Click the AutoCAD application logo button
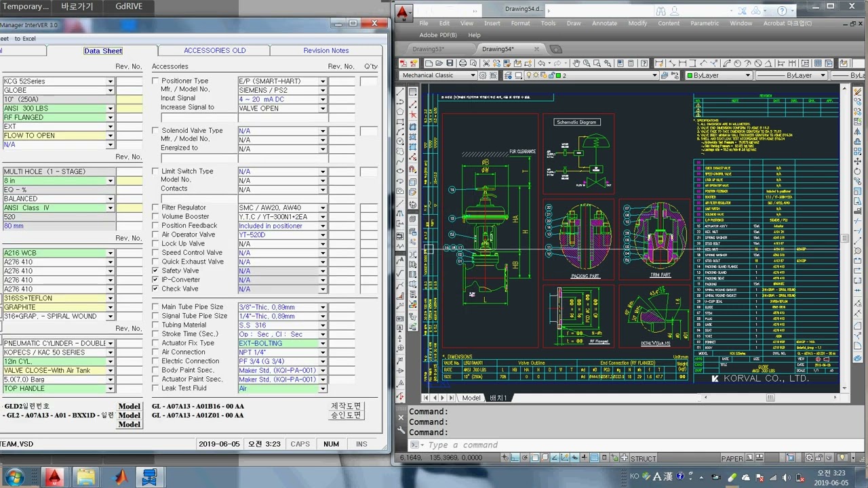This screenshot has width=868, height=488. pyautogui.click(x=403, y=12)
